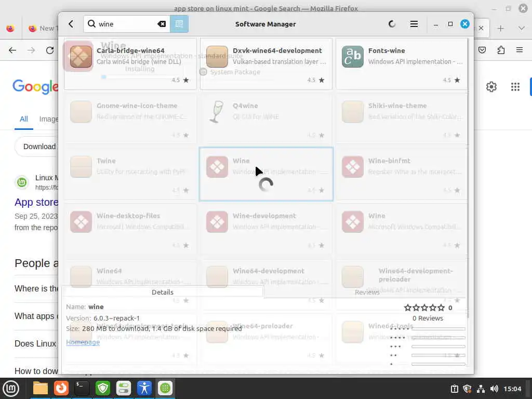Focus Software Manager taskbar button
Screen dimensions: 532x399
click(x=165, y=389)
